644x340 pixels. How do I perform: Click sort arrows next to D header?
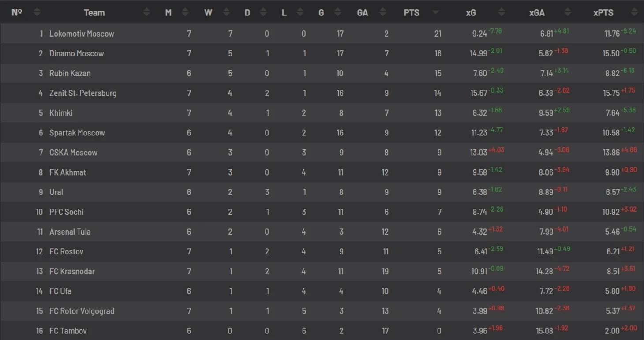pos(263,12)
